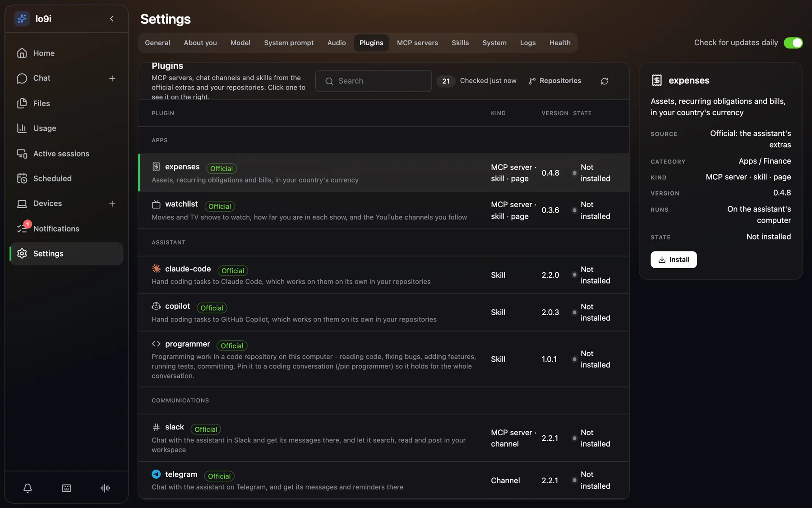
Task: Go to the Skills tab
Action: pos(460,43)
